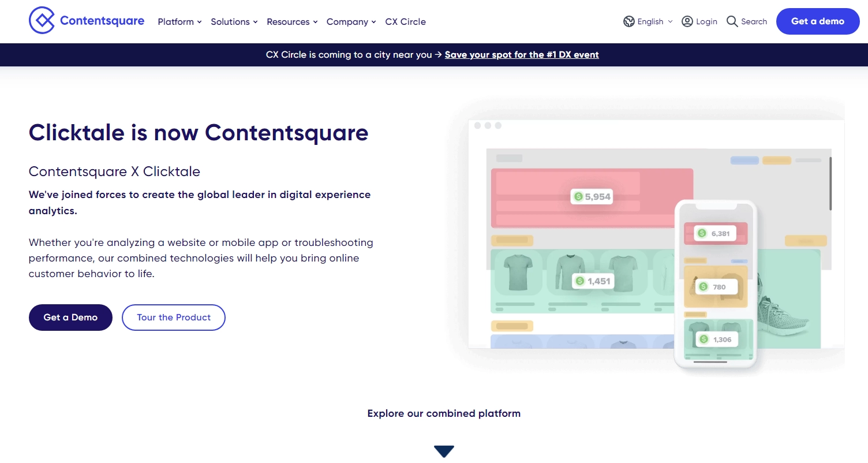Click the green dollar icon beside 6,381
The height and width of the screenshot is (463, 868).
point(702,233)
